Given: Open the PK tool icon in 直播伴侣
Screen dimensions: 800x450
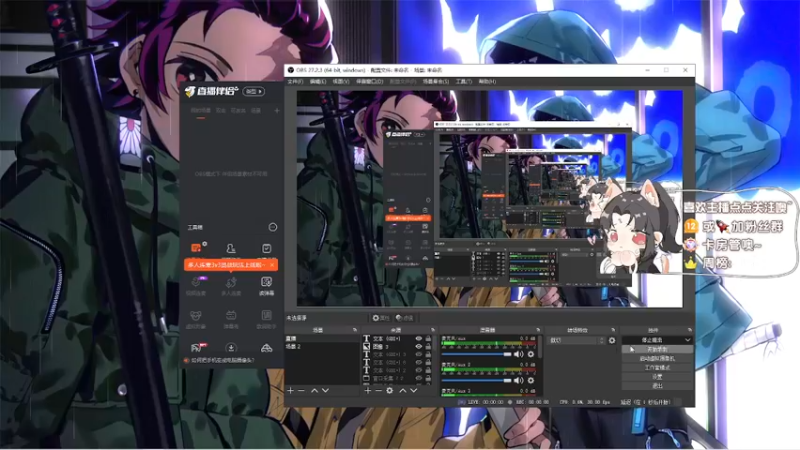Looking at the screenshot, I should click(x=196, y=348).
